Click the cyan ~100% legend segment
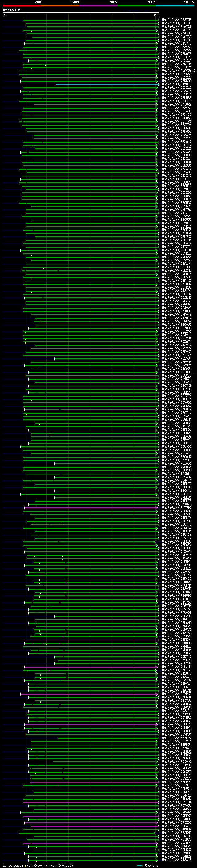 [175, 6]
